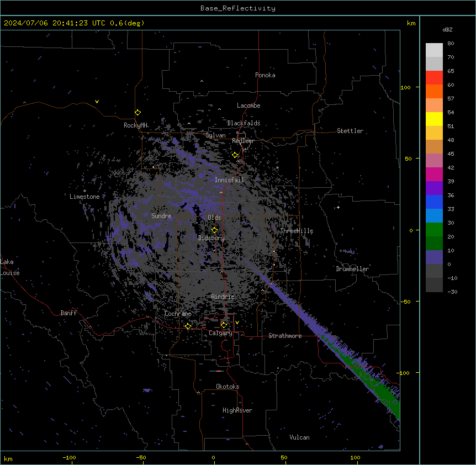Click the Airdrie label
This screenshot has width=476, height=465.
[x=223, y=297]
